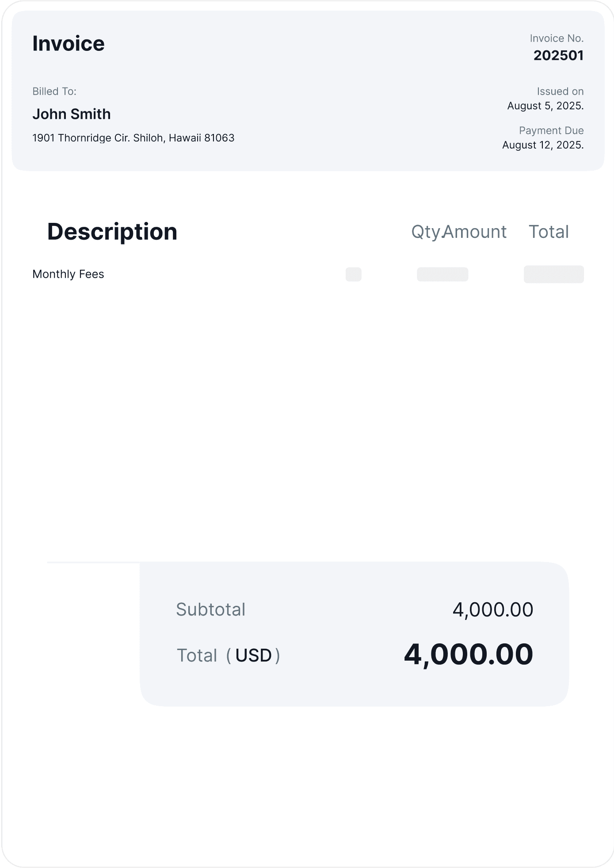Click the Issued on label
Viewport: 614px width, 868px height.
[x=560, y=92]
